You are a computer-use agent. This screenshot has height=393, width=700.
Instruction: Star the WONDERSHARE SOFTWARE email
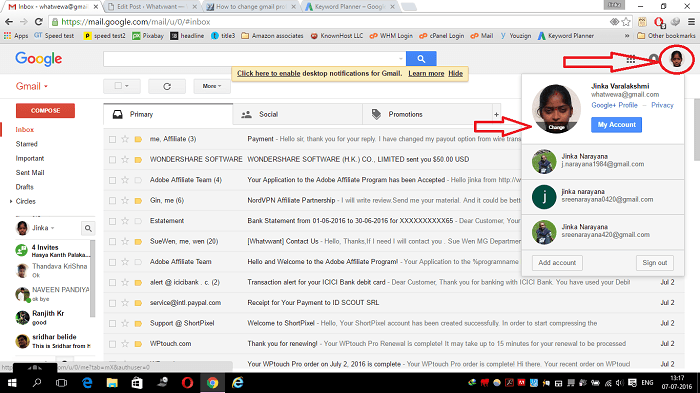(125, 159)
